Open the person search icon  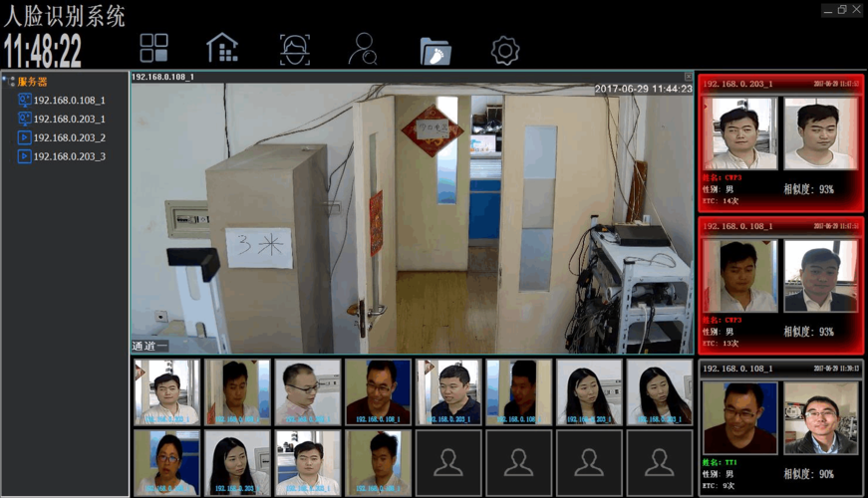click(x=363, y=49)
